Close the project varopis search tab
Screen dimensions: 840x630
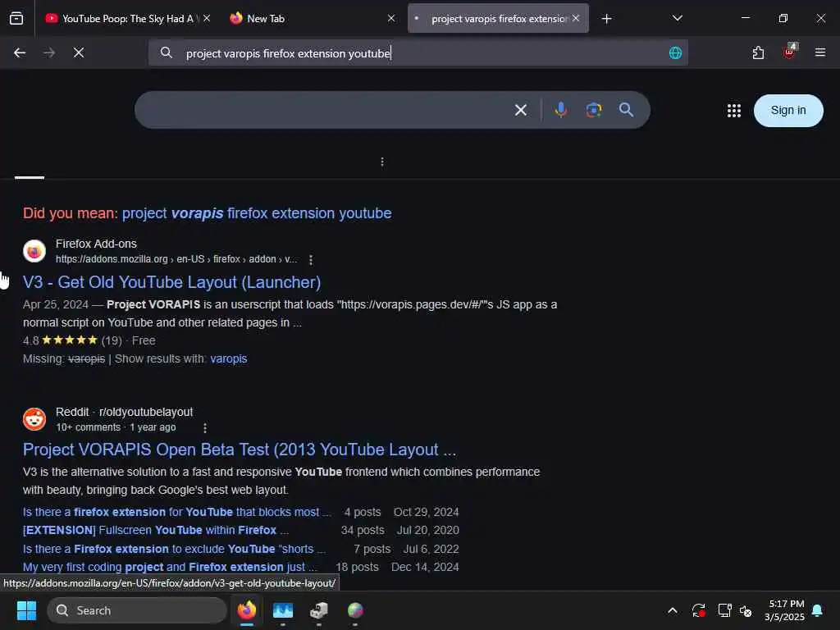(575, 18)
